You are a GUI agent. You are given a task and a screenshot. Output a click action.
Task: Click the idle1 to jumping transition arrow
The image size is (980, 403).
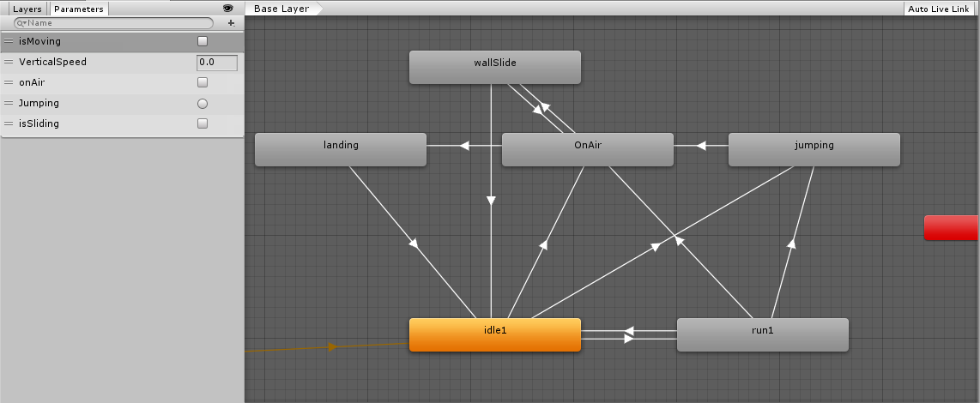(655, 246)
